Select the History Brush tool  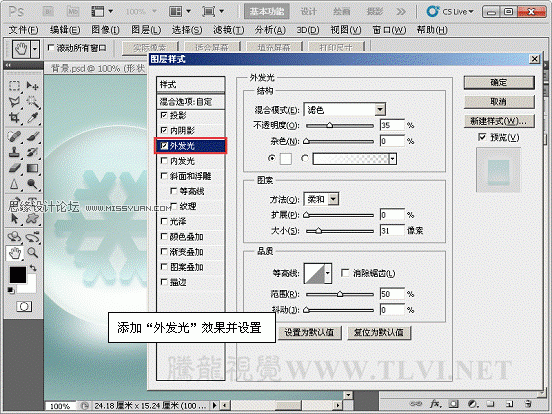(32, 152)
